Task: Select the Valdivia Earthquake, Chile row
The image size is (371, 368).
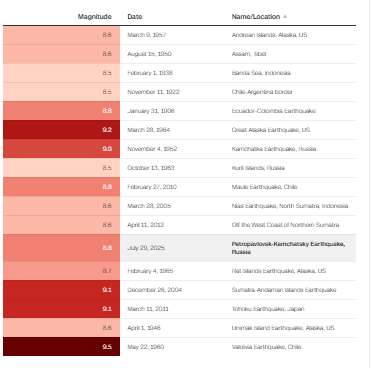Action: [179, 347]
